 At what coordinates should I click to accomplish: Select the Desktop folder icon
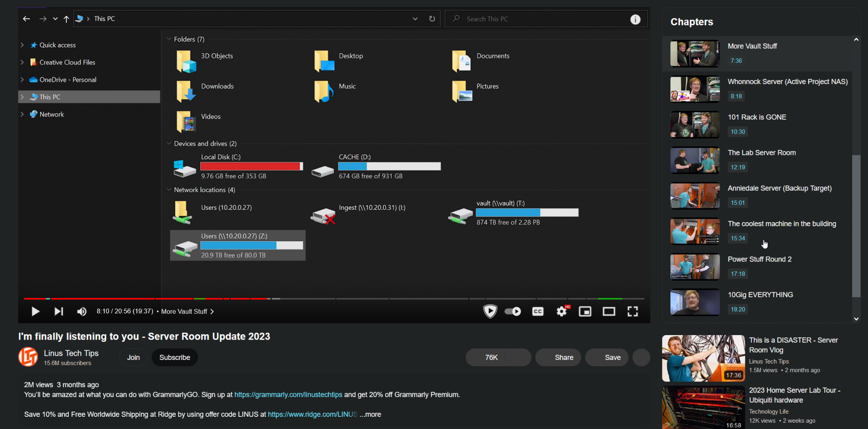pos(324,61)
